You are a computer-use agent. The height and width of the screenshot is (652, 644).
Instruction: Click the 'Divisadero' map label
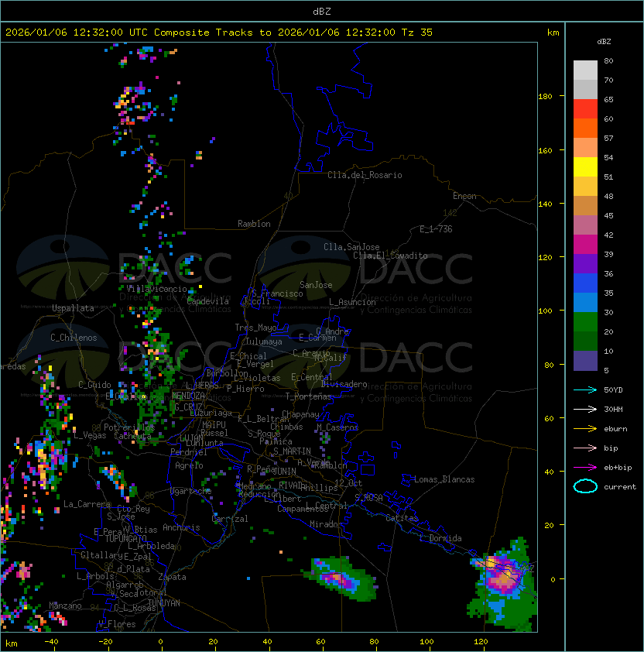click(x=344, y=384)
